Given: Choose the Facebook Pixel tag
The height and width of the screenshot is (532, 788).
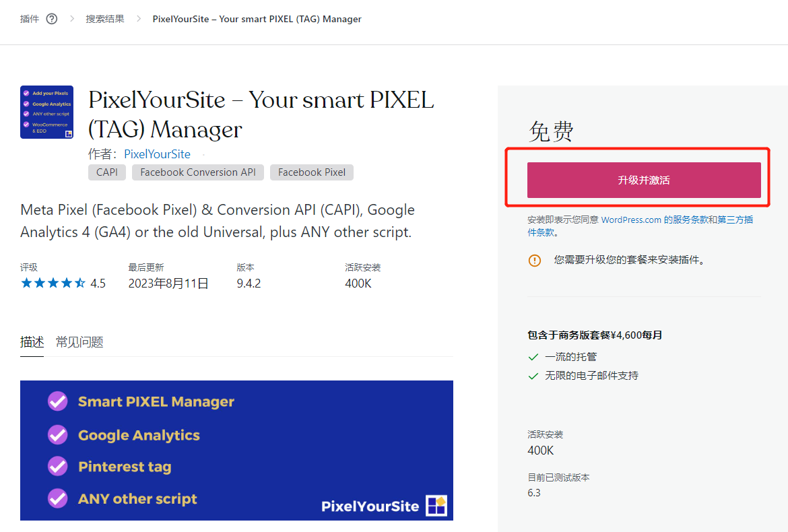Looking at the screenshot, I should pos(311,172).
